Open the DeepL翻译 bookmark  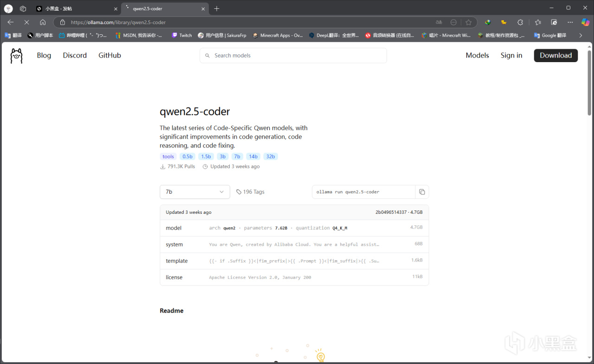(334, 35)
